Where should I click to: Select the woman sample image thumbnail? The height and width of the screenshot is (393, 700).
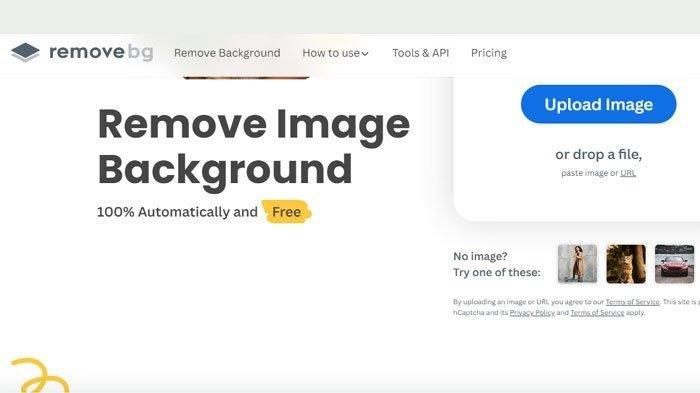pyautogui.click(x=577, y=264)
